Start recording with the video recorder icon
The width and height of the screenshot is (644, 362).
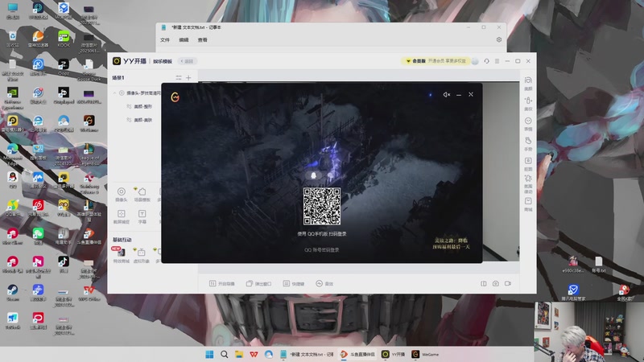pos(508,284)
